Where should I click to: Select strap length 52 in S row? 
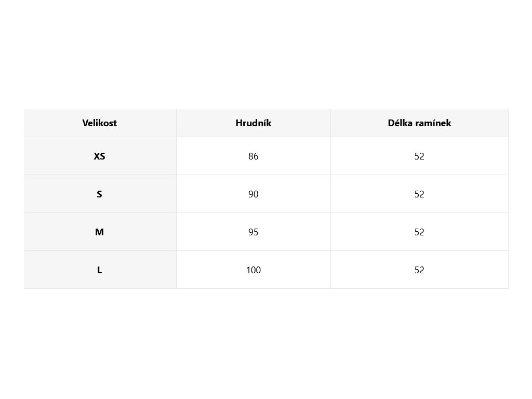pos(419,194)
